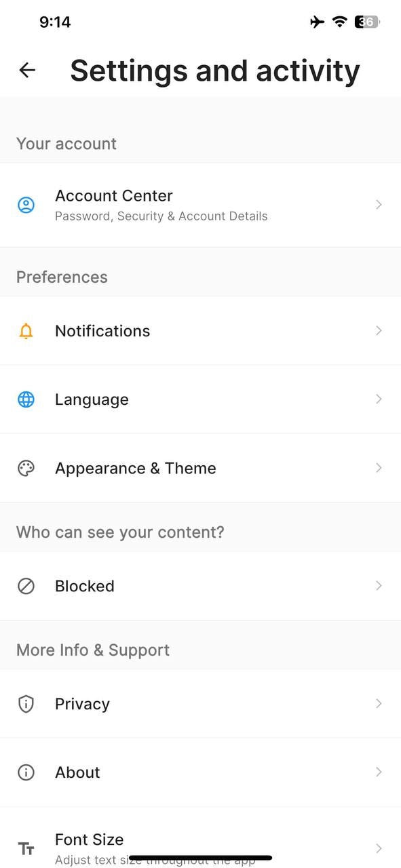
Task: Select the Account Center profile icon
Action: pos(26,204)
